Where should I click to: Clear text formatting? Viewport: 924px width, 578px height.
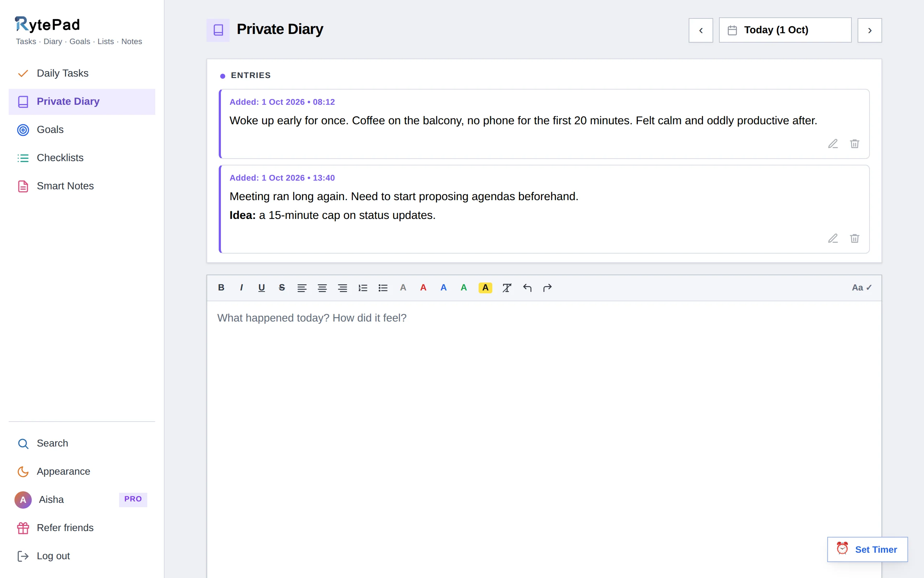click(x=507, y=288)
